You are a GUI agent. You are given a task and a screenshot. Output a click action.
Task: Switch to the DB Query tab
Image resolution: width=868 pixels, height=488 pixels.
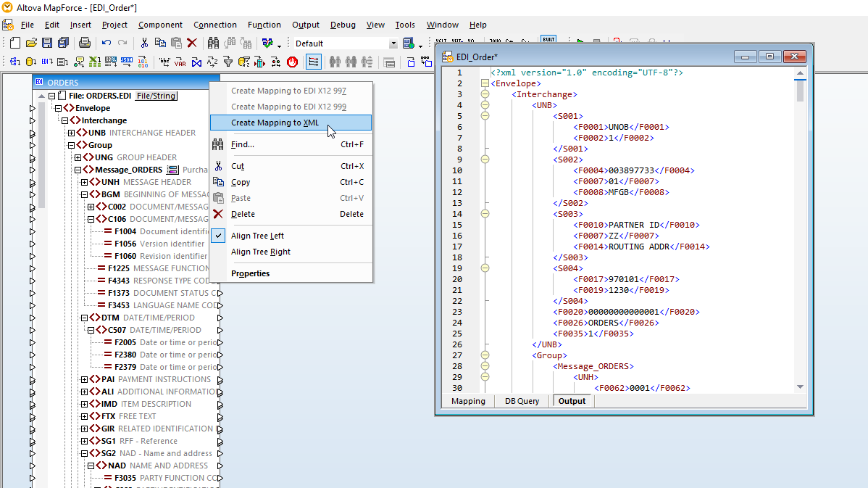tap(522, 401)
